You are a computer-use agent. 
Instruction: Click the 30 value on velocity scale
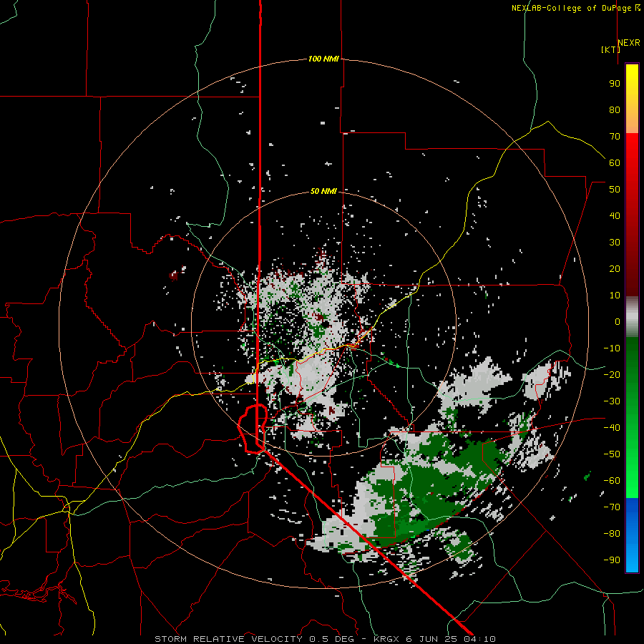point(615,243)
